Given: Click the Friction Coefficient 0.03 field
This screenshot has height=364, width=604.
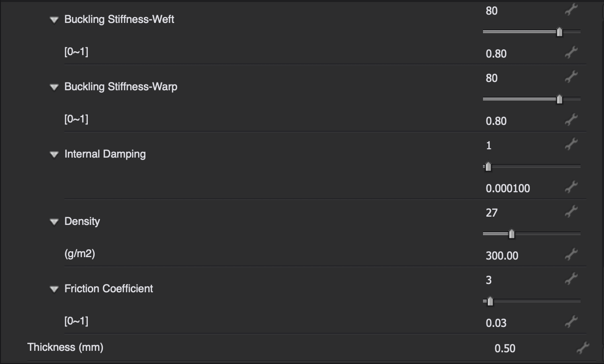Looking at the screenshot, I should click(496, 323).
